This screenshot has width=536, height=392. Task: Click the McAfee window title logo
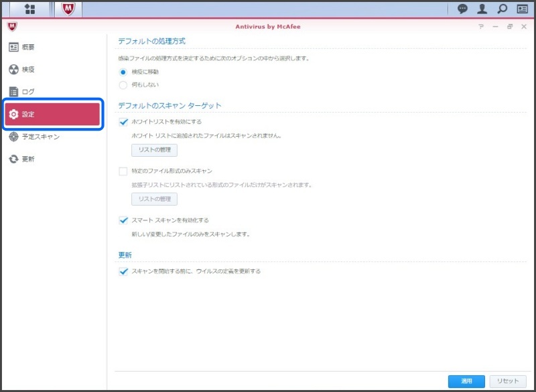click(x=12, y=26)
